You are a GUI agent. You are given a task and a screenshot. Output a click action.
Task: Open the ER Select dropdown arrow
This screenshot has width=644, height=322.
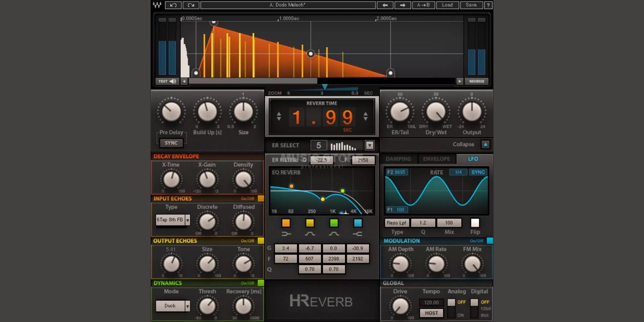[370, 145]
